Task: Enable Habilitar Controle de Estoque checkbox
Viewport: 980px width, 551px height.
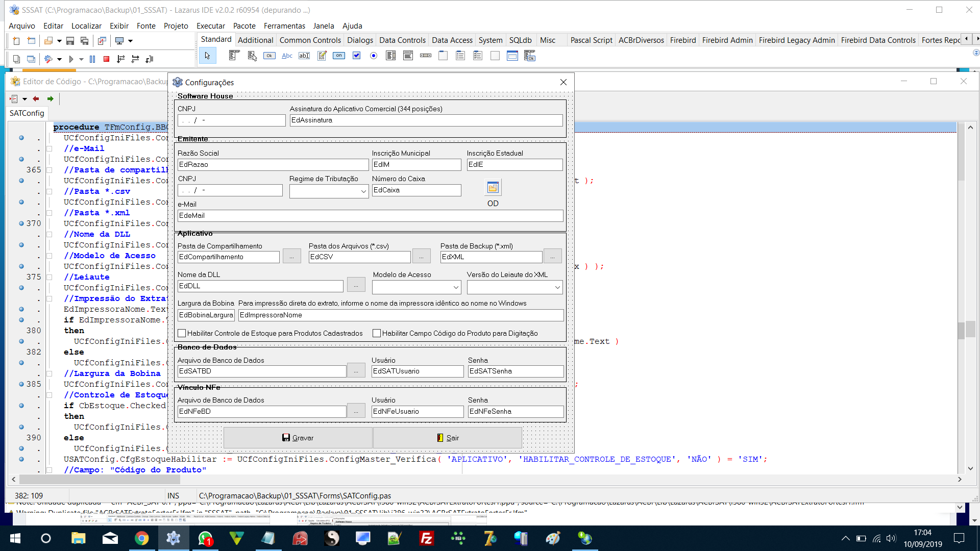Action: point(182,333)
